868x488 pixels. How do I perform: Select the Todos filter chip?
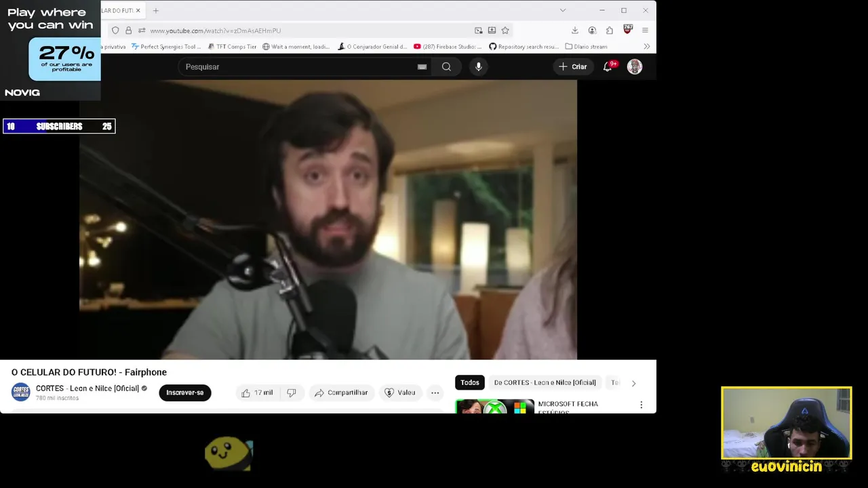pyautogui.click(x=469, y=382)
